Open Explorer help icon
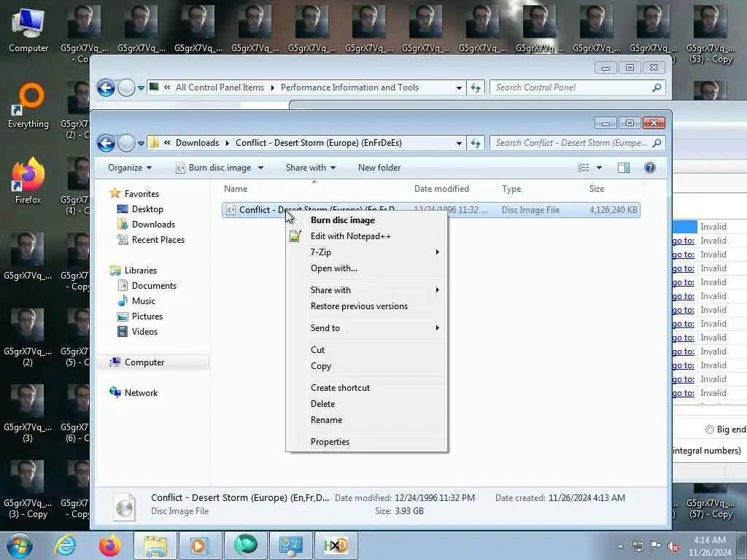The width and height of the screenshot is (747, 560). click(x=650, y=168)
